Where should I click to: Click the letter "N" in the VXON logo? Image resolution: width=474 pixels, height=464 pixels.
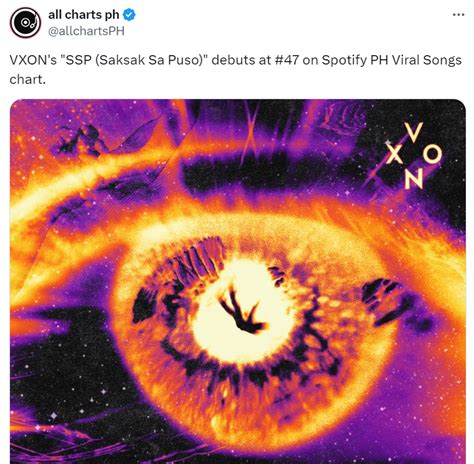point(414,178)
